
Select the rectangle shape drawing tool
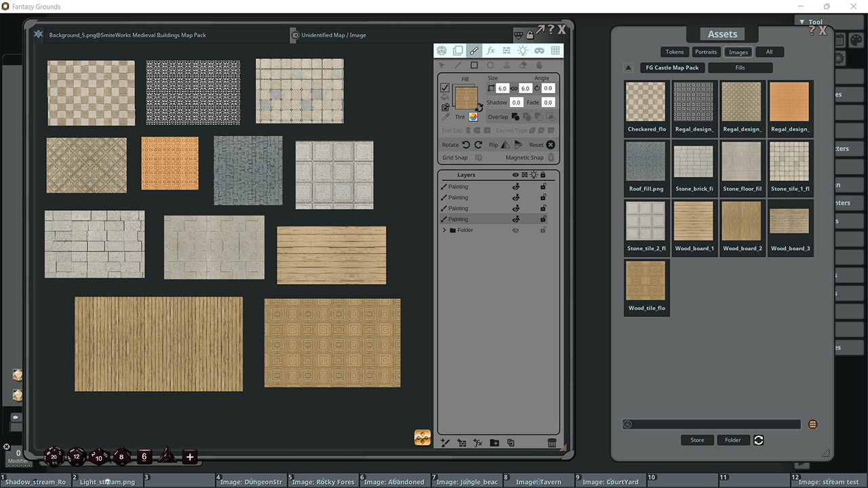click(x=474, y=65)
